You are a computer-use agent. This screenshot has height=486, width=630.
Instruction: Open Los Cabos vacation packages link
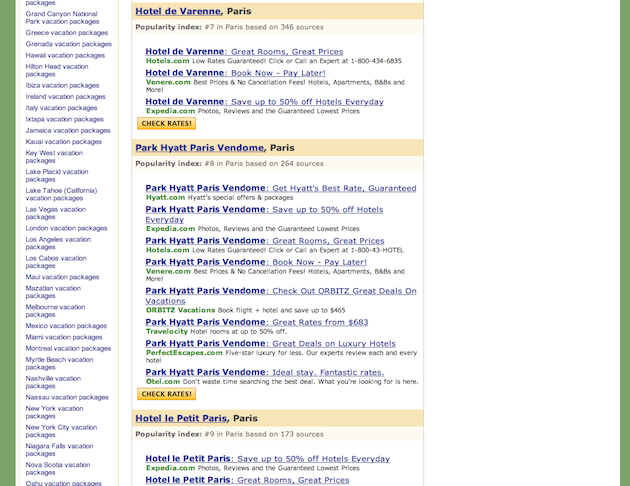56,262
